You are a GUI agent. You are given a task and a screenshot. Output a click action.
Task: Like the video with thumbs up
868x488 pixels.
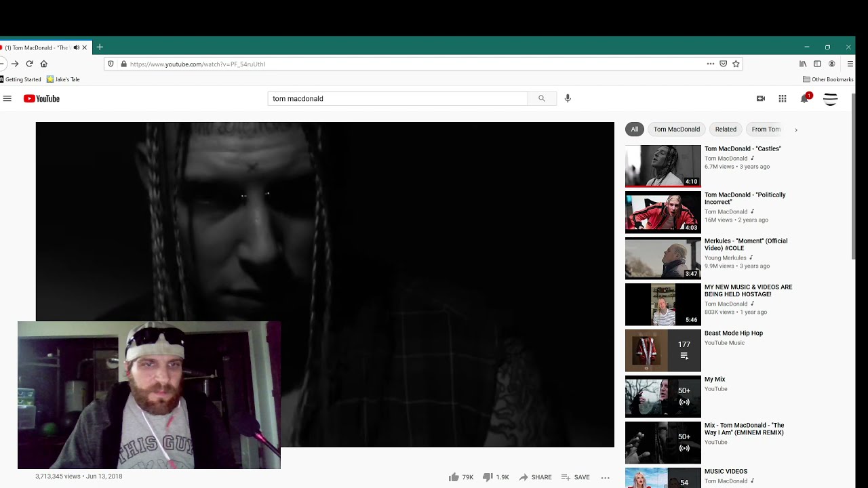click(461, 477)
